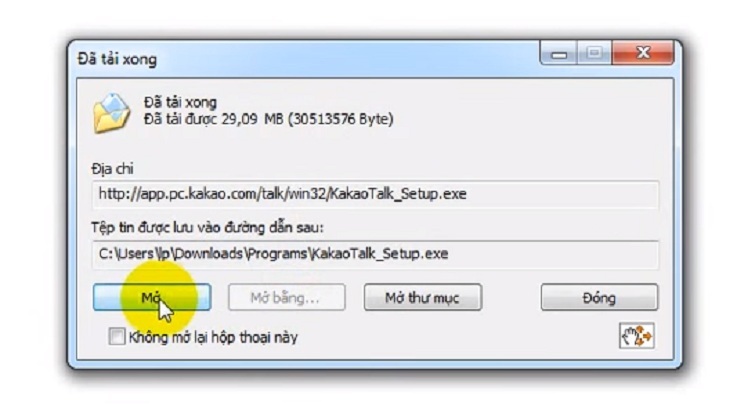Close dialog with red X icon
This screenshot has height=413, width=755.
(642, 53)
